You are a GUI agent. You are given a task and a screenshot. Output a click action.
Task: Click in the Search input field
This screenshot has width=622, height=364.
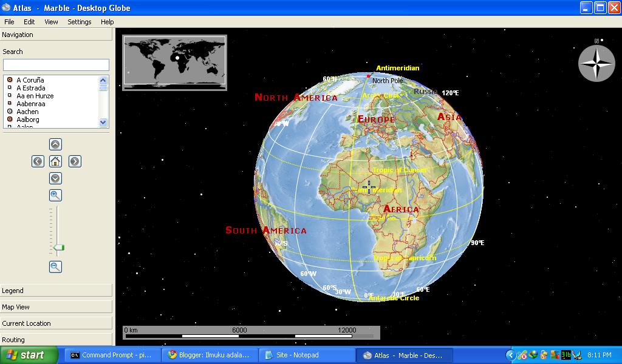(56, 65)
